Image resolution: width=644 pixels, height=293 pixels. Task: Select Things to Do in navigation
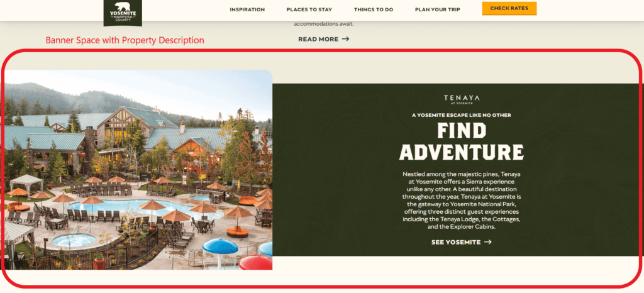pos(374,9)
